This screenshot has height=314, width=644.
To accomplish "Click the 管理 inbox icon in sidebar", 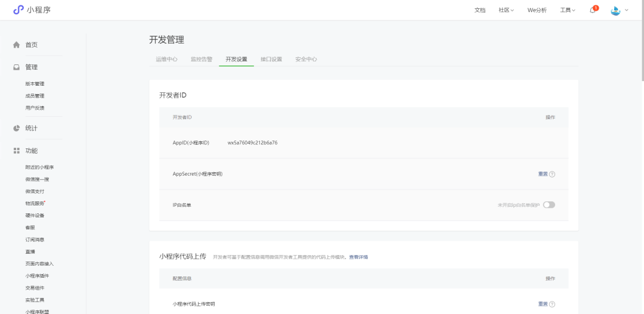I will (x=17, y=67).
